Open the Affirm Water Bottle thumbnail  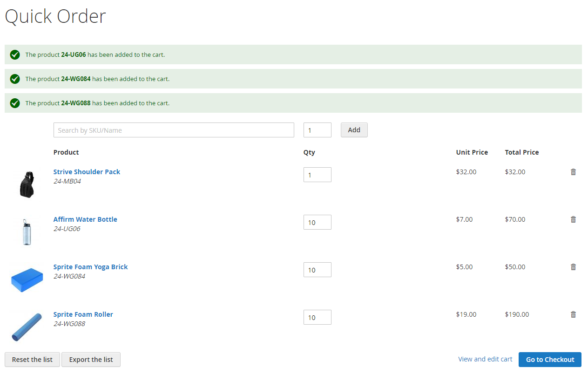tap(27, 232)
